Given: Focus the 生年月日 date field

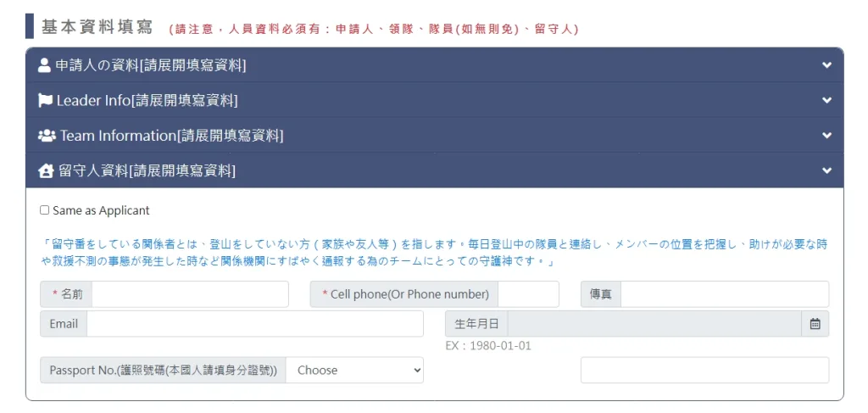Looking at the screenshot, I should pyautogui.click(x=654, y=324).
